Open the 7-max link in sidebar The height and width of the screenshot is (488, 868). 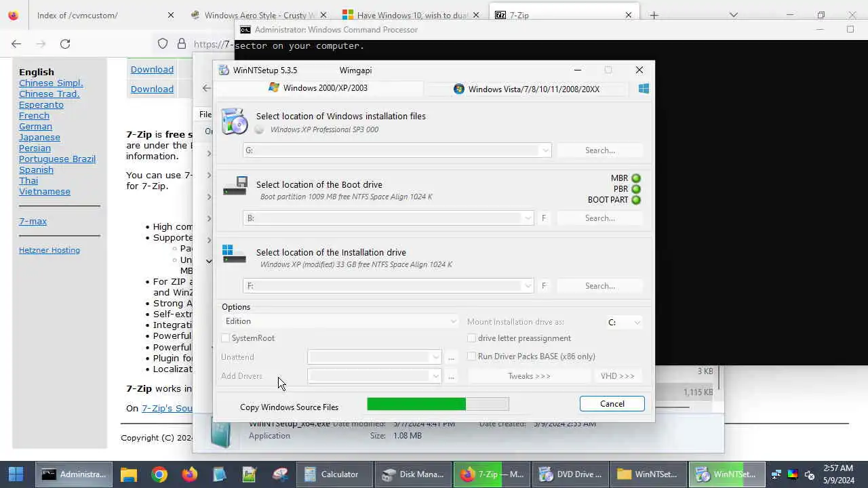pos(33,221)
